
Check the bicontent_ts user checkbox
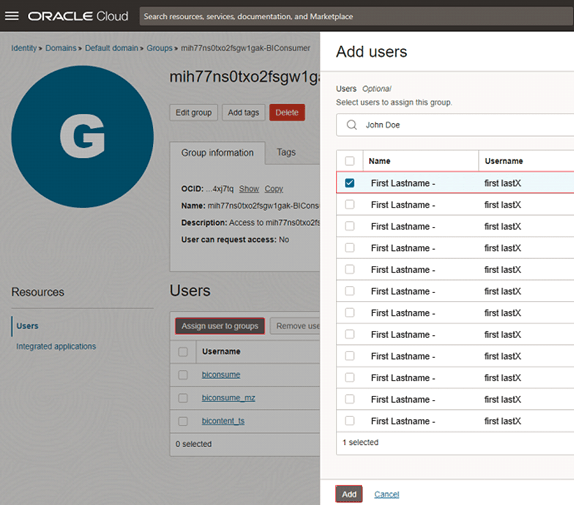pos(183,421)
